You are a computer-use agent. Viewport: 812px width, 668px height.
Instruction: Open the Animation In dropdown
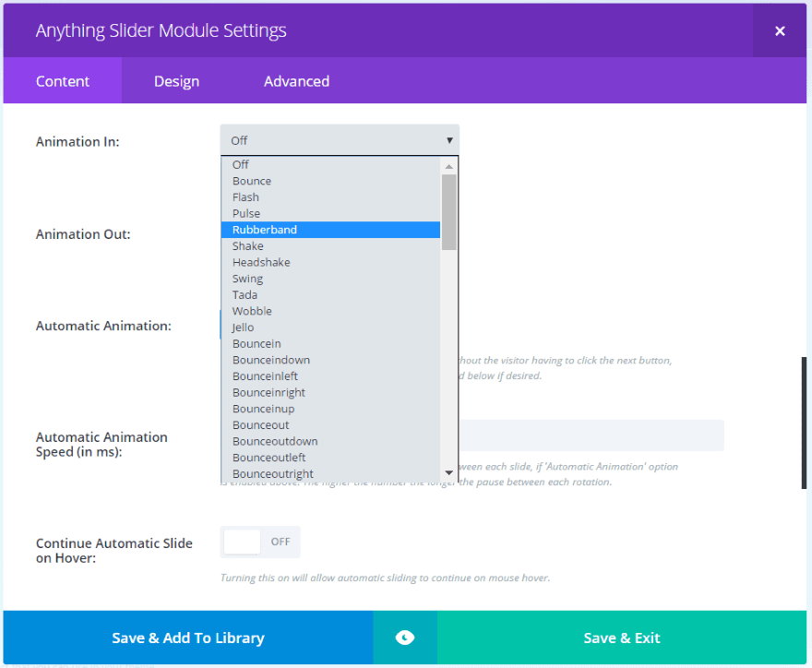tap(340, 140)
